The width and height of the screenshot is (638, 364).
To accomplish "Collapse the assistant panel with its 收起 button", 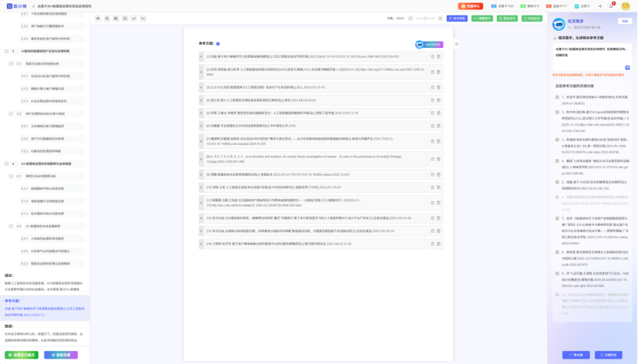I will pos(625,21).
